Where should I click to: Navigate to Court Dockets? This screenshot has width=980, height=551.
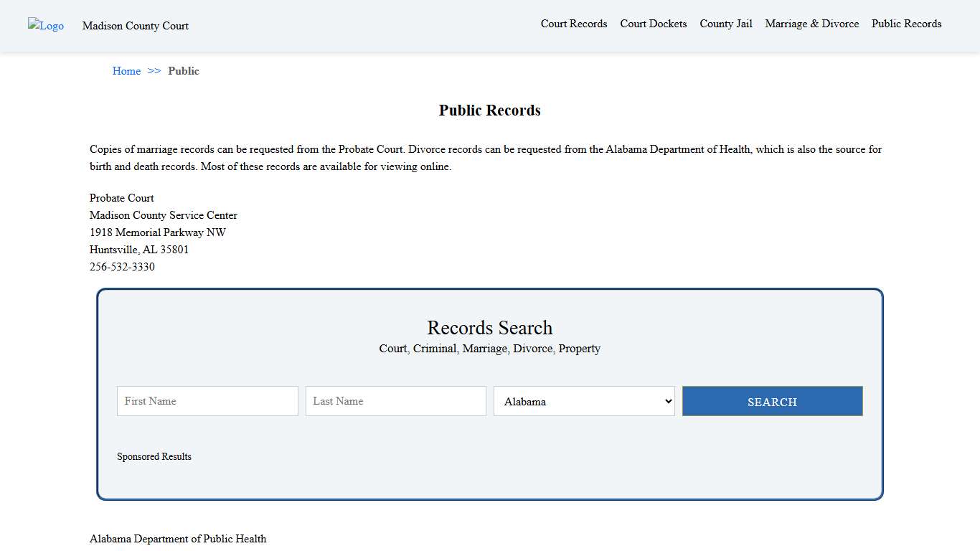pos(653,24)
